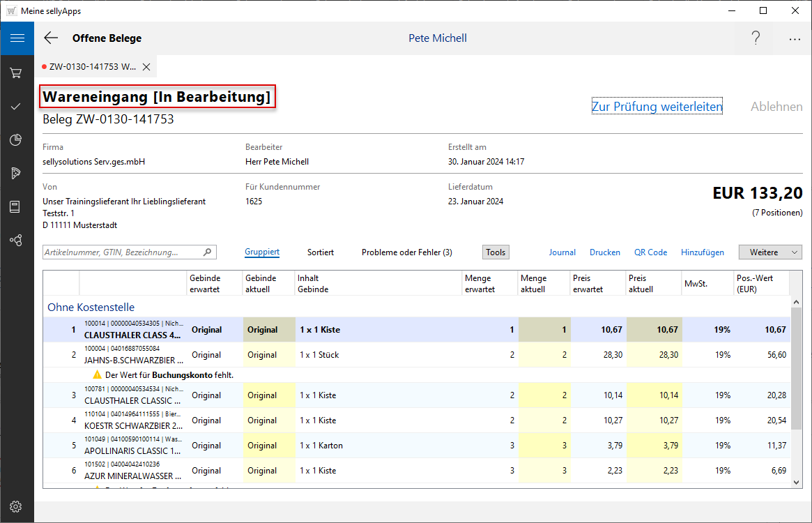The image size is (812, 523).
Task: Collapse the Ohne Kostenstelle group
Action: (x=91, y=307)
